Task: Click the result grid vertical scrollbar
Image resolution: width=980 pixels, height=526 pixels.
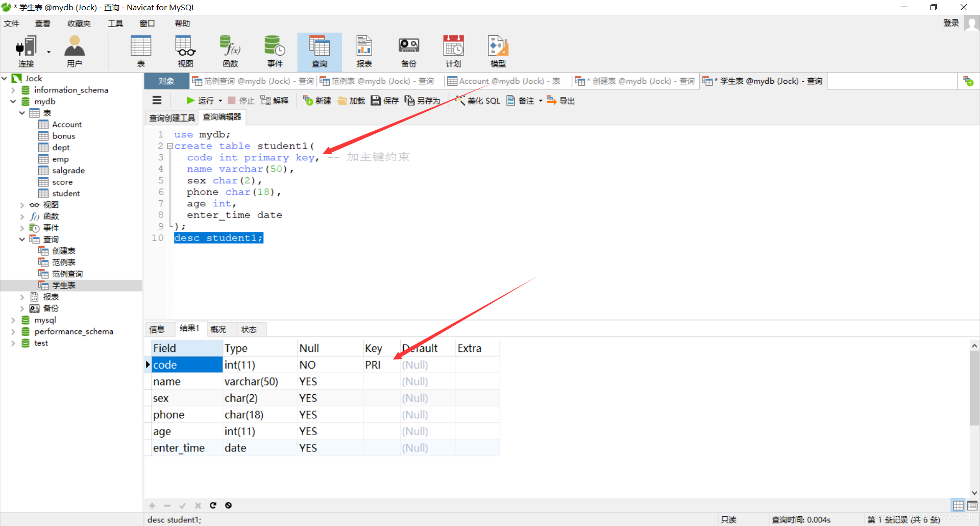Action: [x=974, y=388]
